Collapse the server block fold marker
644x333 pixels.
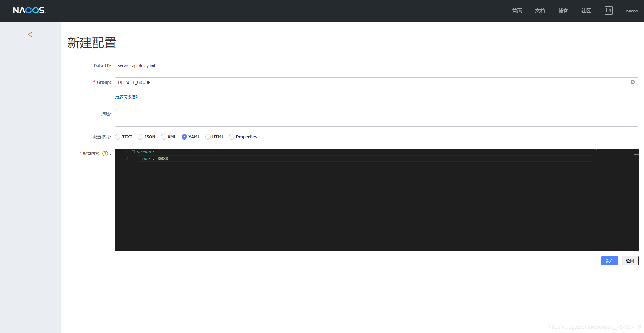coord(133,152)
